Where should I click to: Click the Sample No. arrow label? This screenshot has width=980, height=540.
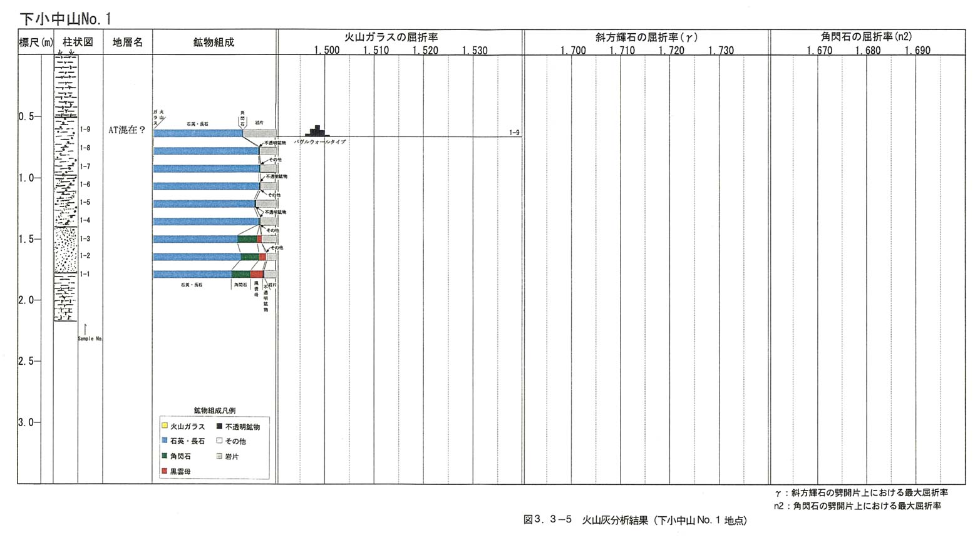point(90,339)
